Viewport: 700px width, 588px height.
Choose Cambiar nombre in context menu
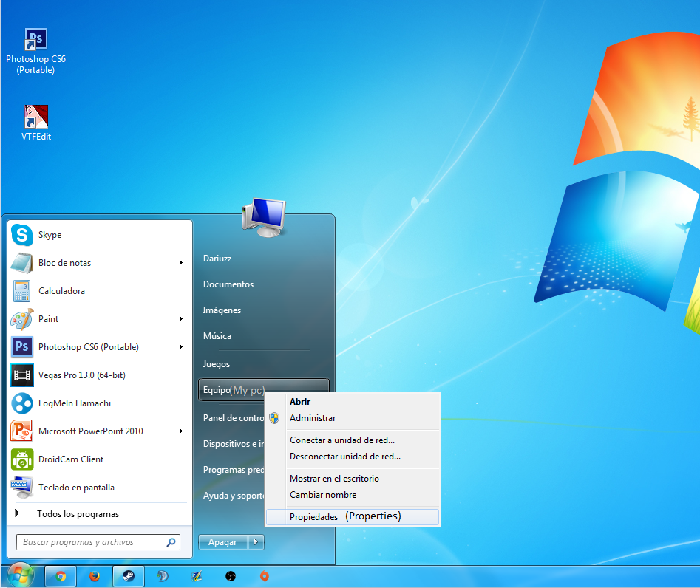(353, 495)
